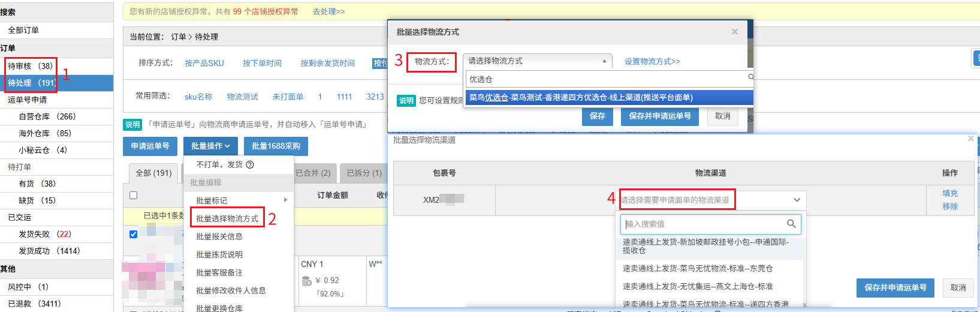
Task: Apply the 1111 quick filter
Action: tap(344, 97)
